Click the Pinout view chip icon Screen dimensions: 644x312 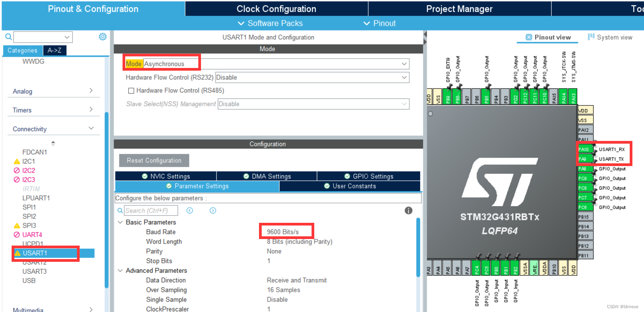(x=529, y=37)
